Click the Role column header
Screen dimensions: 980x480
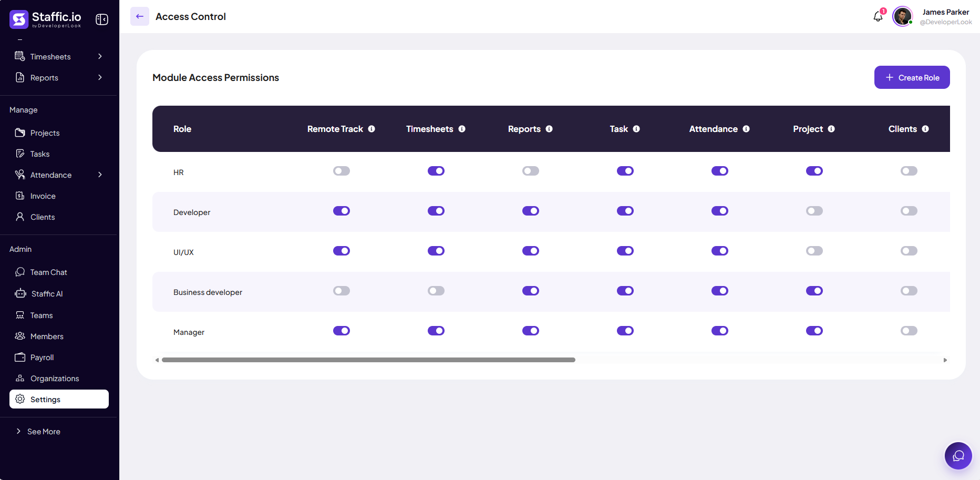pyautogui.click(x=182, y=129)
